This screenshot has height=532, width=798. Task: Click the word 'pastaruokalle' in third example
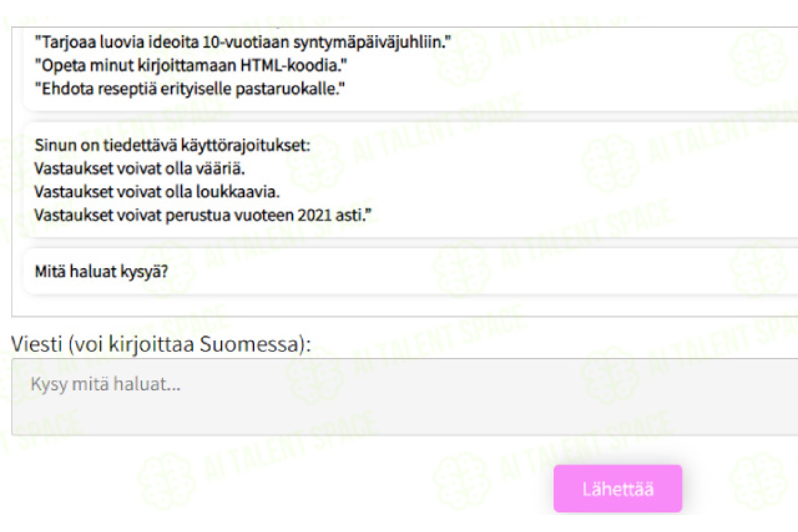click(x=289, y=88)
